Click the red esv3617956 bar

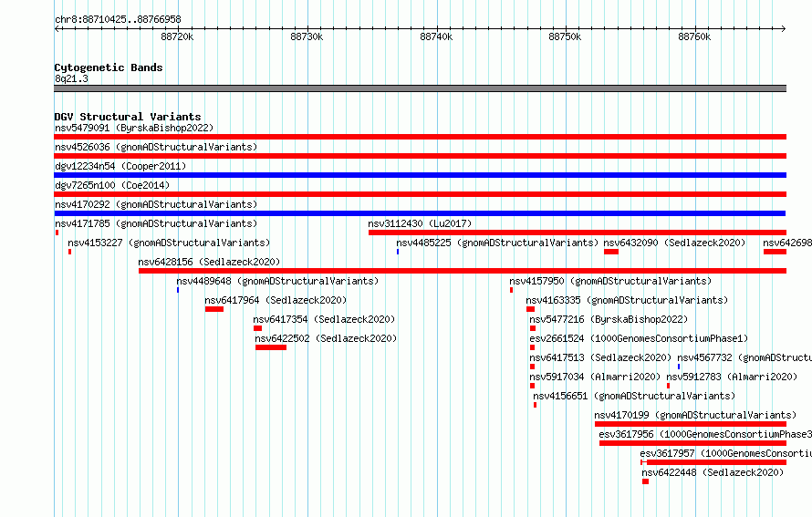point(692,443)
